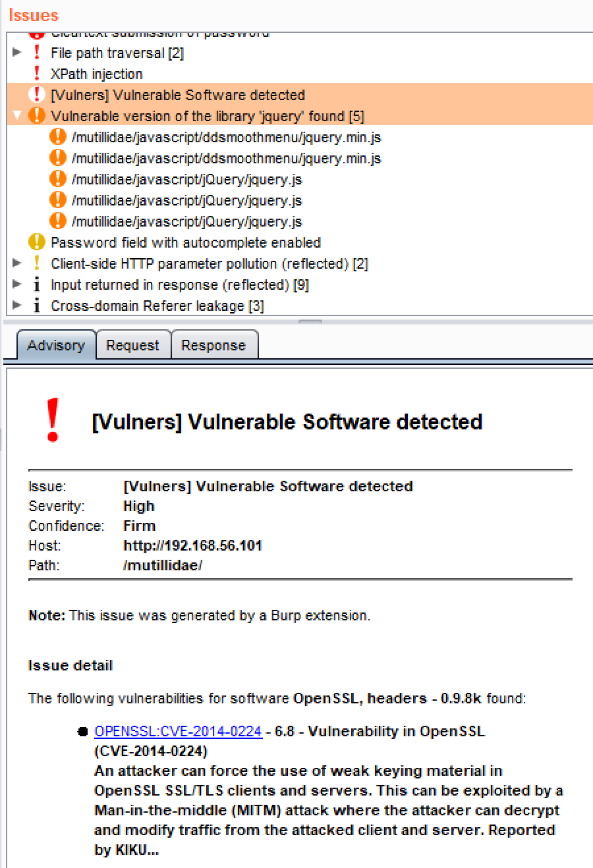Click orange icon for jquery library issue
The width and height of the screenshot is (593, 868).
[37, 116]
